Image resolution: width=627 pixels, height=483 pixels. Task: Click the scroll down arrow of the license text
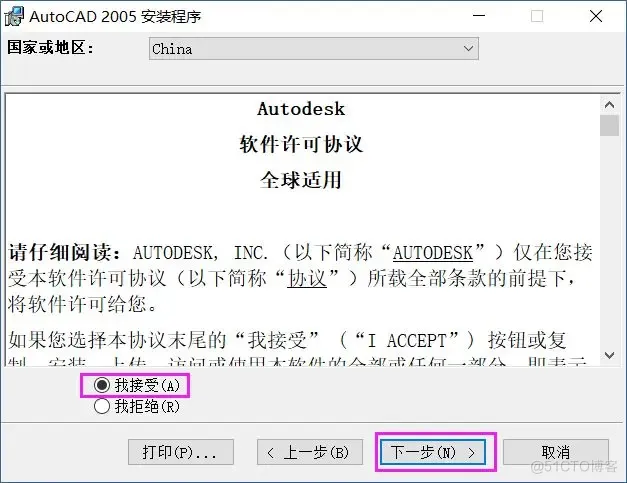click(x=609, y=355)
